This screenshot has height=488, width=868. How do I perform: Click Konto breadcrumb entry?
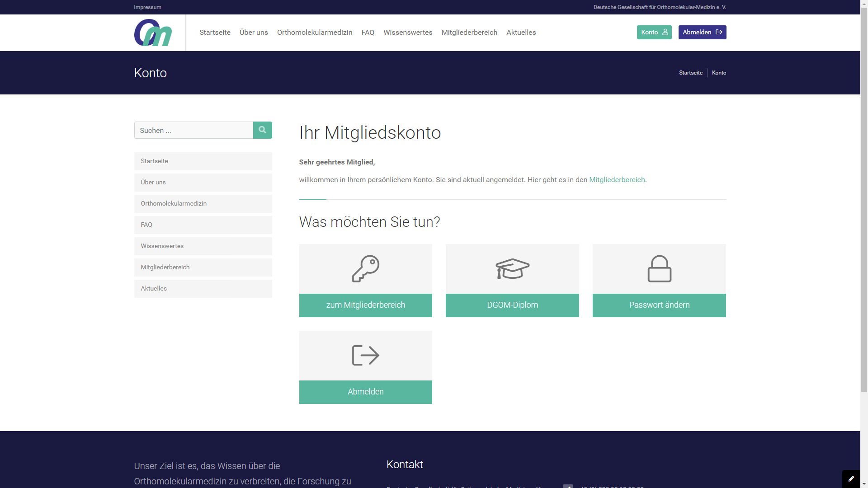click(x=719, y=73)
